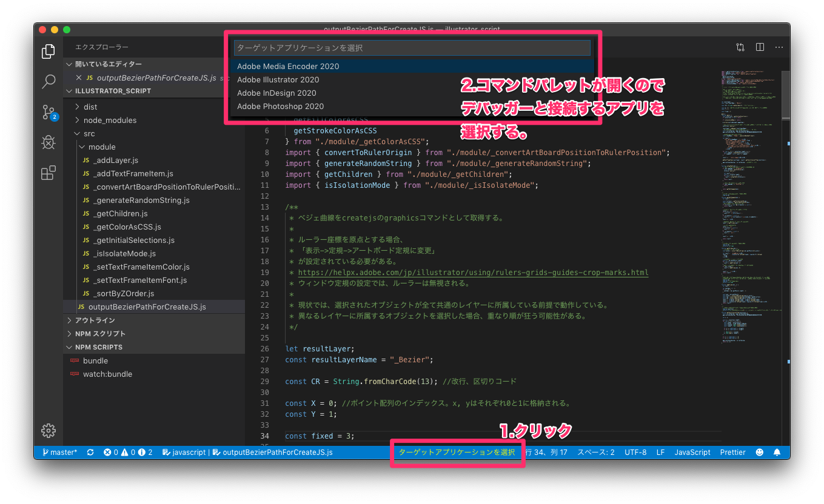Screen dimensions: 824x504
Task: Choose Adobe Media Encoder 2020 from list
Action: click(x=412, y=66)
